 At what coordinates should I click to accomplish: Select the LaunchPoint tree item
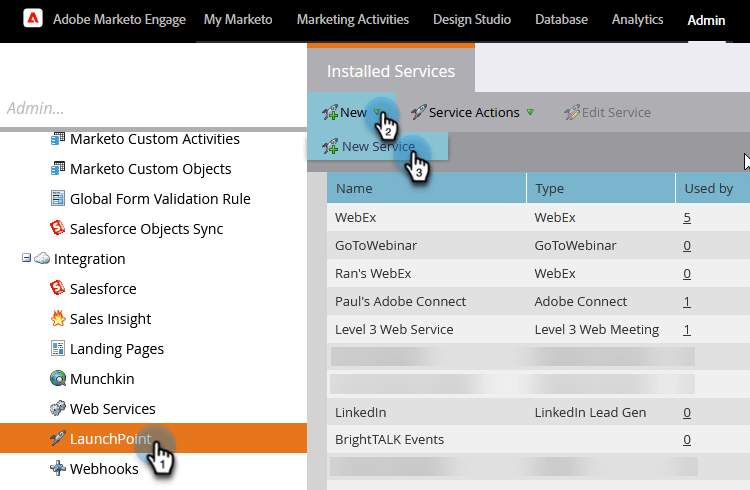click(110, 439)
